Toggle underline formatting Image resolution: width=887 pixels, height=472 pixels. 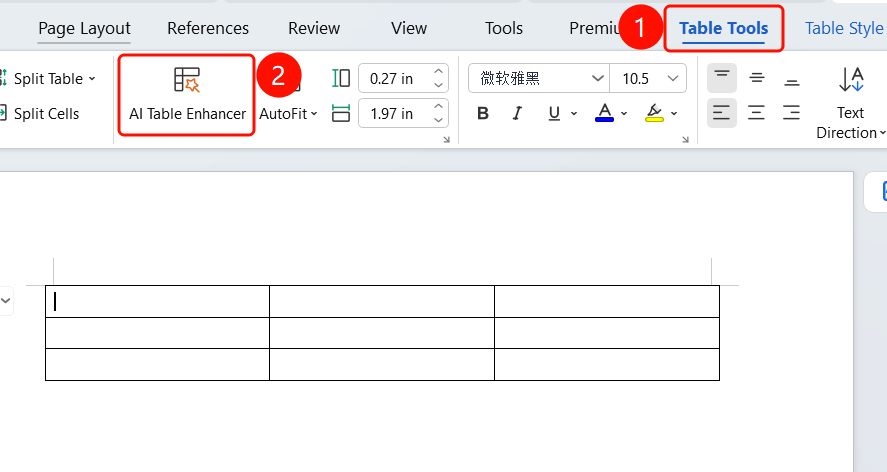pos(554,113)
